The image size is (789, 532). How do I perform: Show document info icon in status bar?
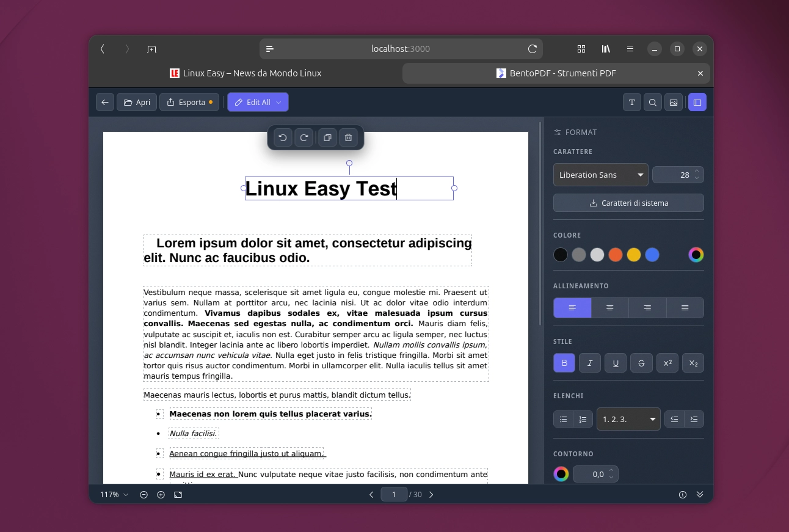pos(683,494)
